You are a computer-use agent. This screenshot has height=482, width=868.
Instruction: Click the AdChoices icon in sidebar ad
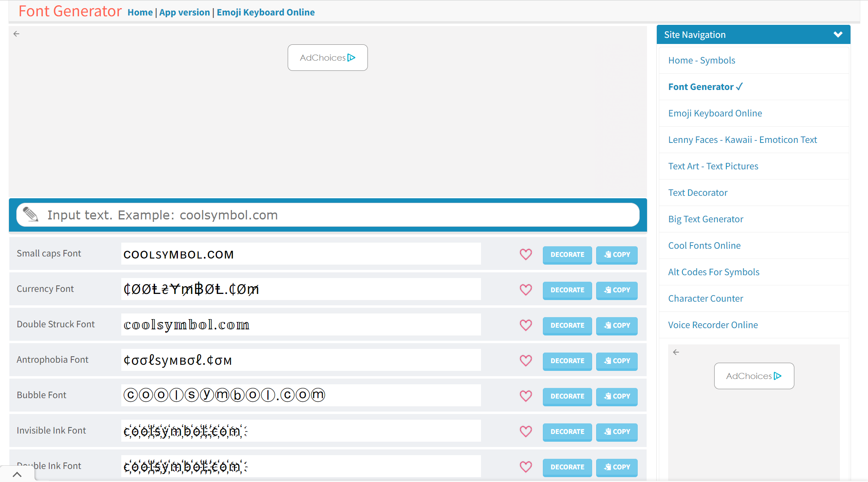(778, 376)
